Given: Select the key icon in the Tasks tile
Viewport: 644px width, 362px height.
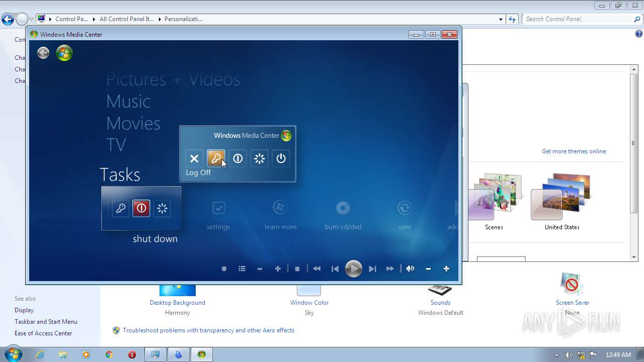Looking at the screenshot, I should click(120, 208).
